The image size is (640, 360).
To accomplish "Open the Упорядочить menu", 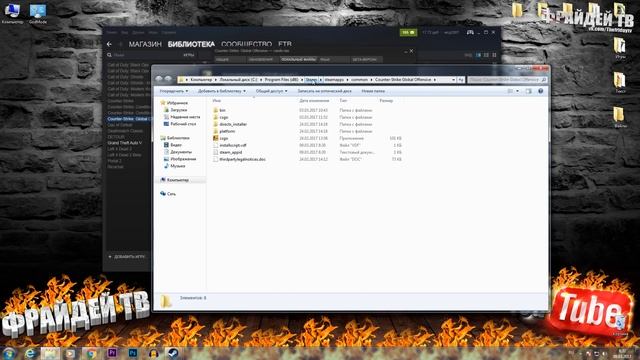I will click(x=174, y=91).
